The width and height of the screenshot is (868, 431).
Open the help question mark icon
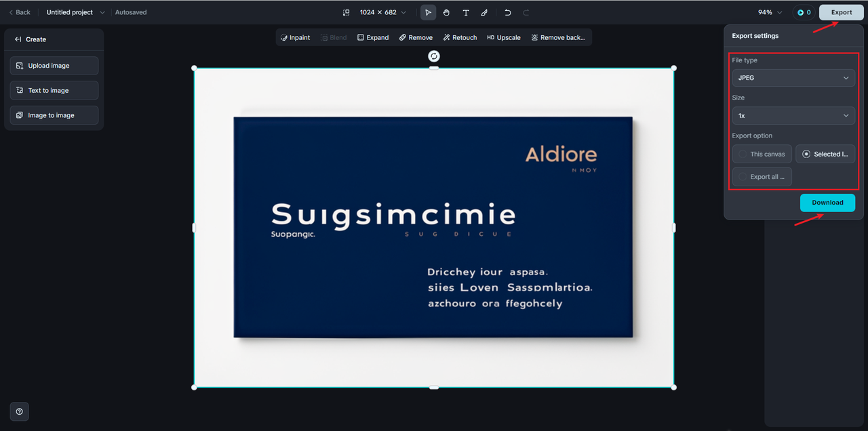click(19, 411)
